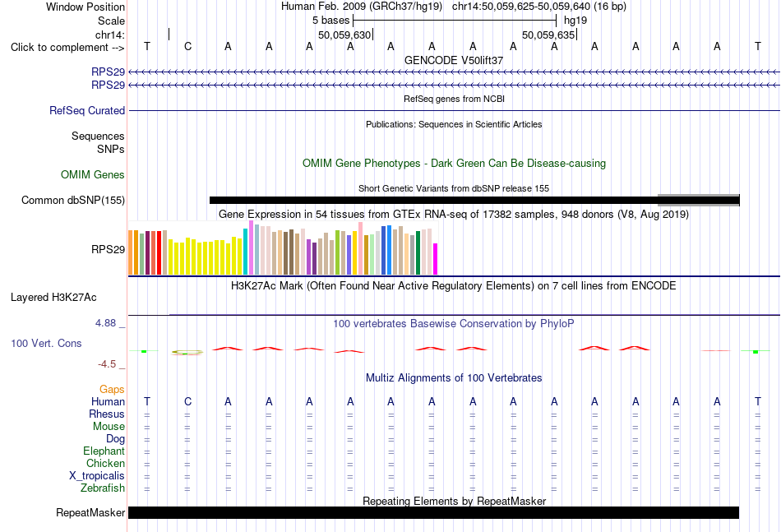Click the C base in the top sequence row
The height and width of the screenshot is (532, 781).
click(x=187, y=46)
